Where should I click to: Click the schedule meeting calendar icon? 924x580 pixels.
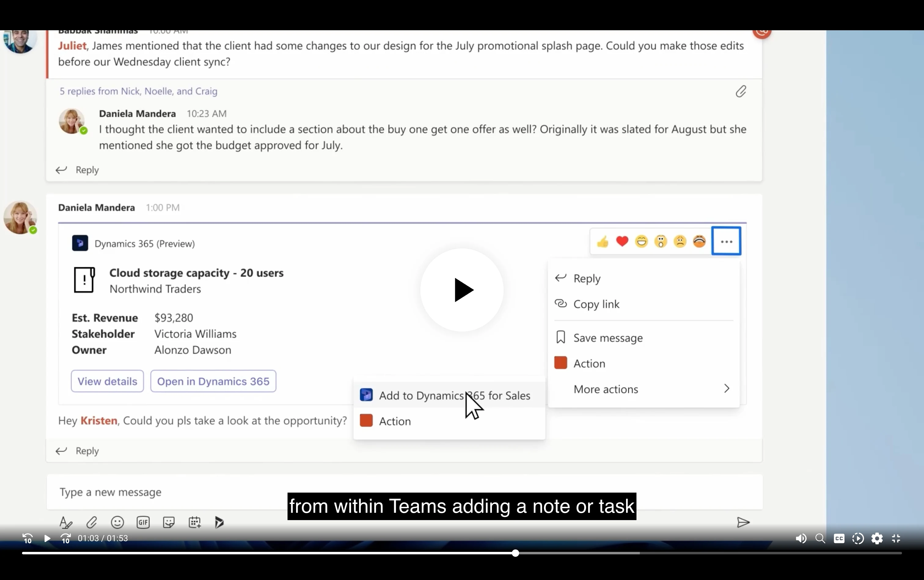194,522
